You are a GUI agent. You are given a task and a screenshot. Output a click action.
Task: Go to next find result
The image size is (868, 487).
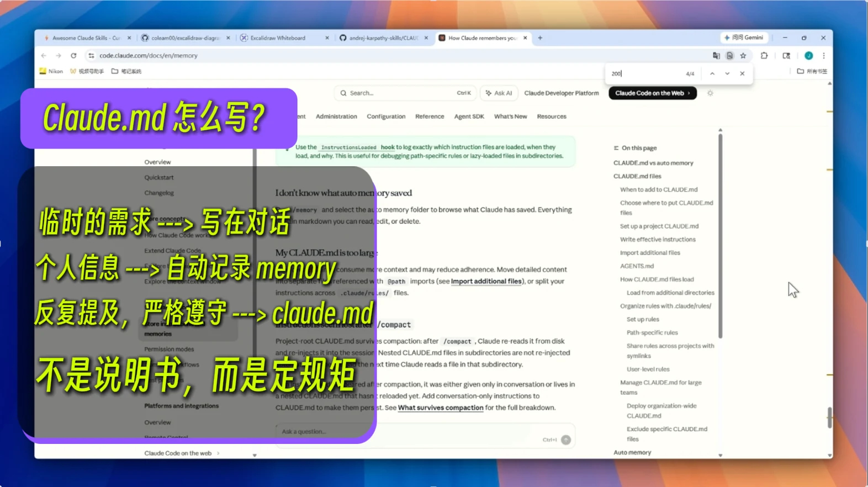727,73
